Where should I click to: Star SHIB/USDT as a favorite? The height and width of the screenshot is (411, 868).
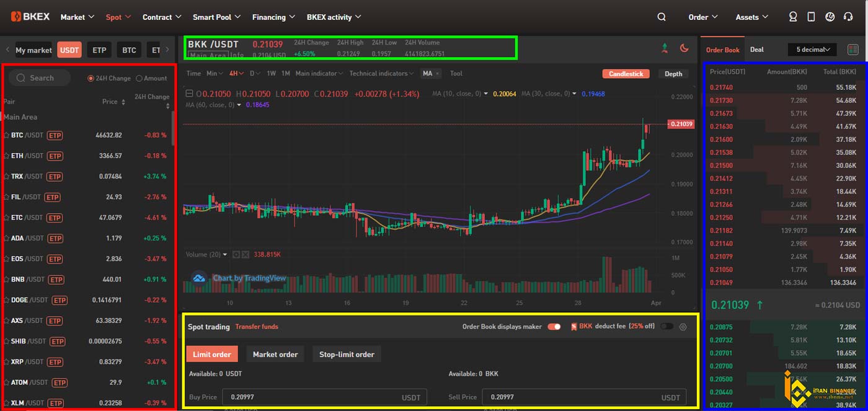(x=6, y=342)
